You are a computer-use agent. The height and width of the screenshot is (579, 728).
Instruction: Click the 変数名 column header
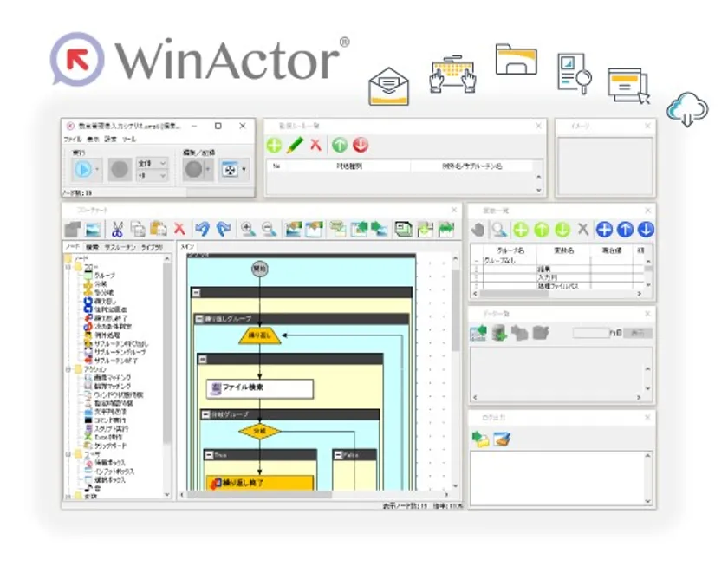563,250
